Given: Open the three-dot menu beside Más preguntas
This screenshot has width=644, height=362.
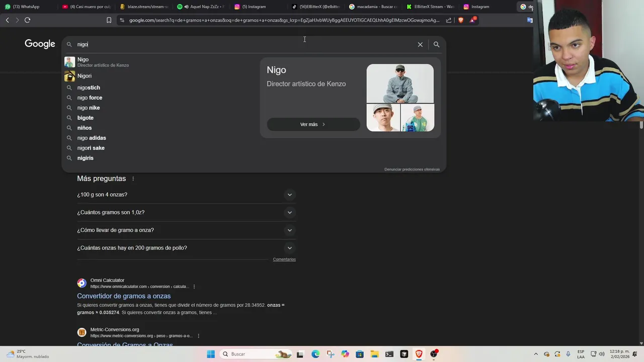Looking at the screenshot, I should coord(133,178).
